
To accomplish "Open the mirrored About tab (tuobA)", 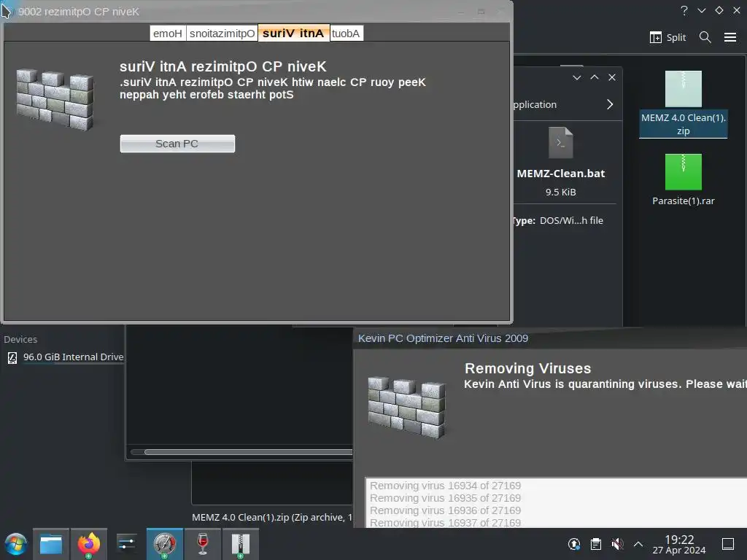I will coord(346,34).
